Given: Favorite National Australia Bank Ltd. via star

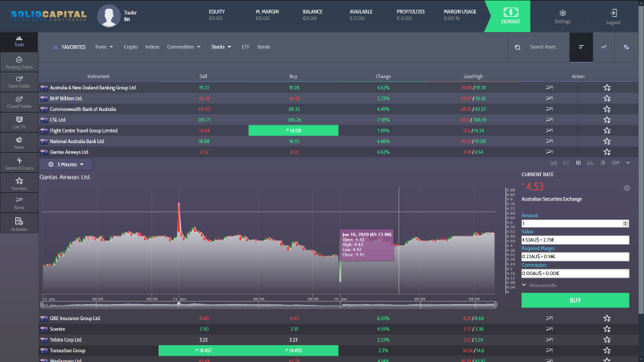Looking at the screenshot, I should pos(607,142).
